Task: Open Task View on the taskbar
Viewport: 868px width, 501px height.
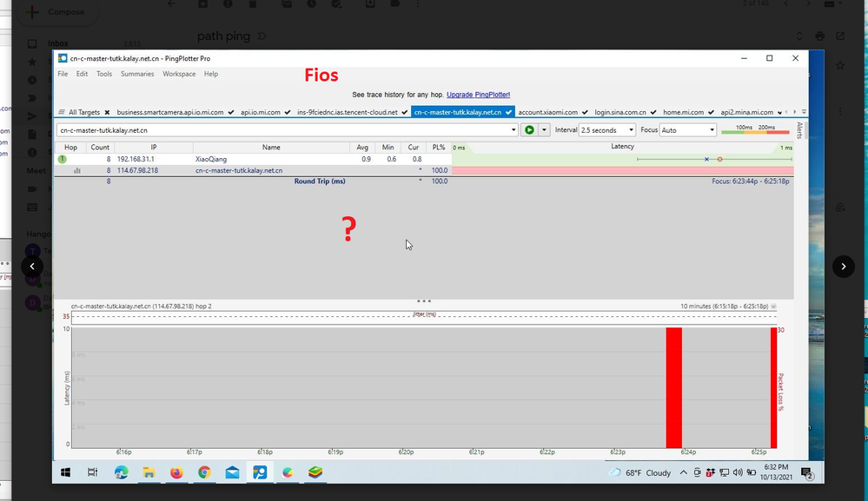Action: (x=92, y=472)
